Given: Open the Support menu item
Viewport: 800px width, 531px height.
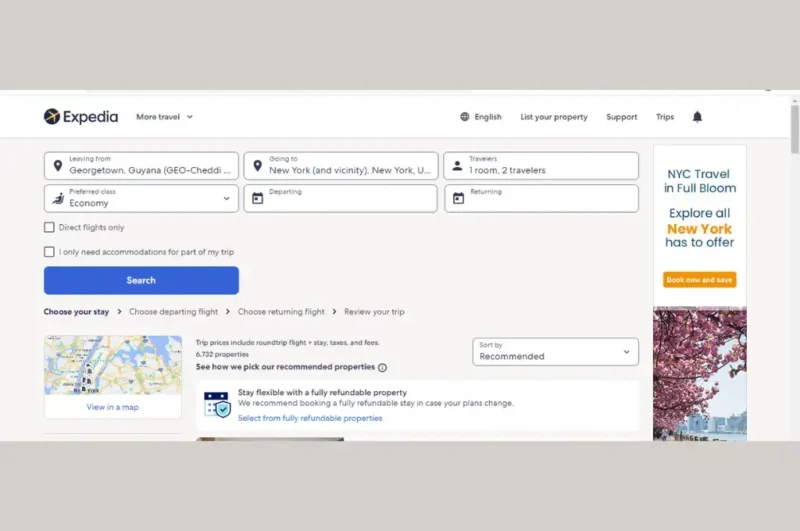Looking at the screenshot, I should tap(621, 117).
